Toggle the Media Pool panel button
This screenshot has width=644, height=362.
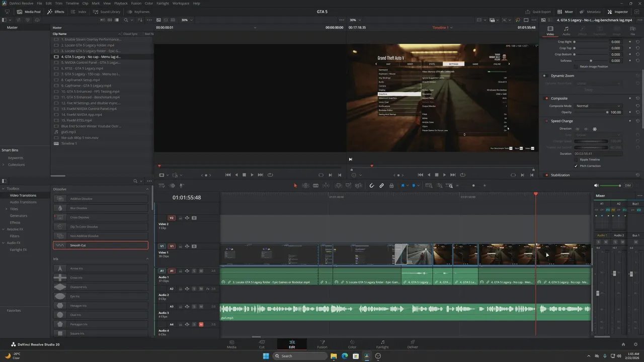(29, 12)
